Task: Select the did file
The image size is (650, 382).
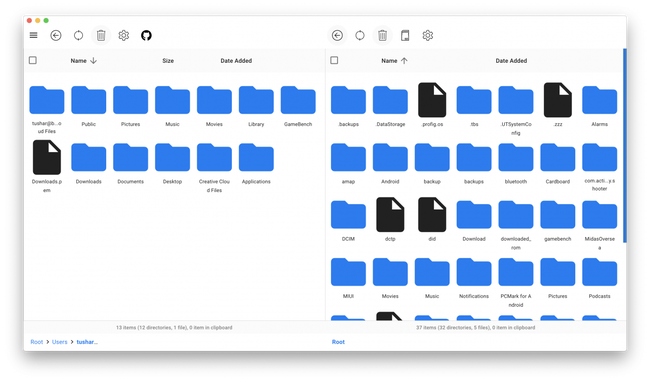Action: [432, 220]
